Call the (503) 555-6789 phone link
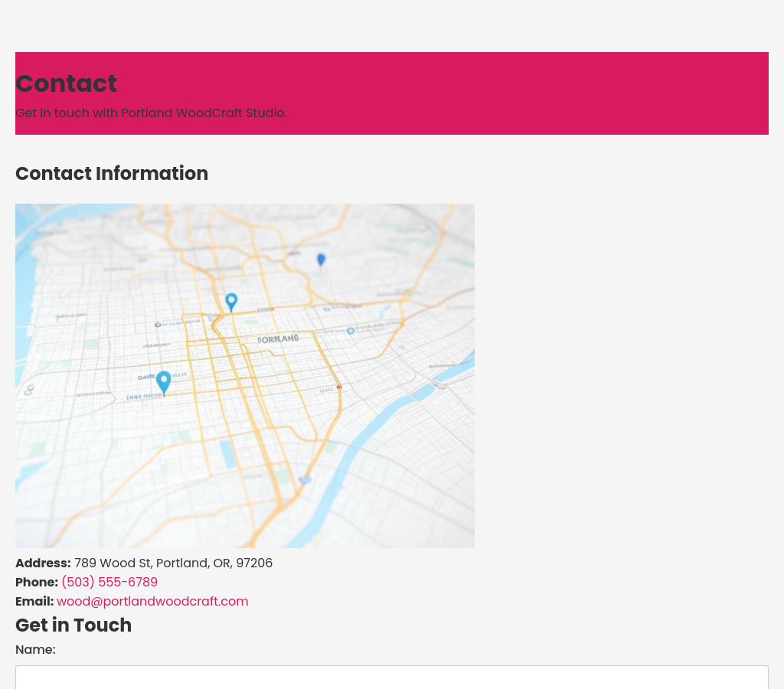 click(109, 583)
